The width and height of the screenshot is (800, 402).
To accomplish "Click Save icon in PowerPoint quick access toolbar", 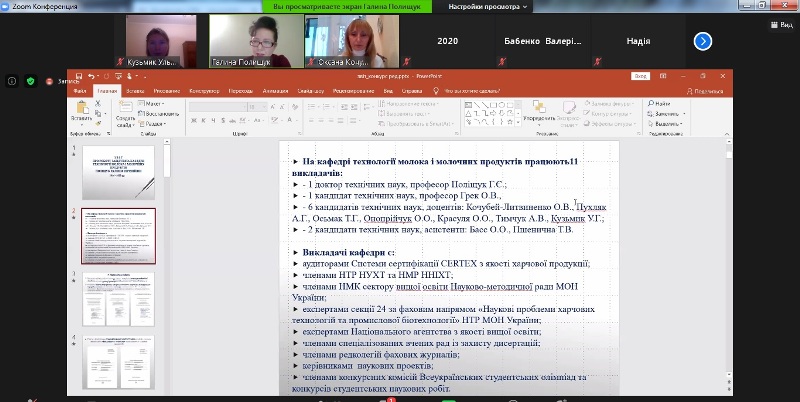I will (x=78, y=76).
